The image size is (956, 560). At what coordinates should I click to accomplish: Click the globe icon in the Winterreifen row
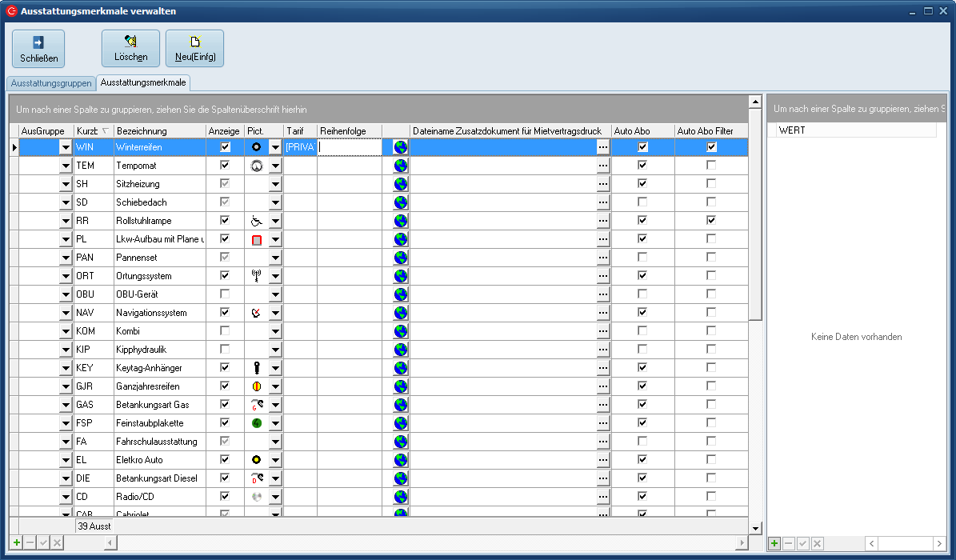click(x=401, y=147)
